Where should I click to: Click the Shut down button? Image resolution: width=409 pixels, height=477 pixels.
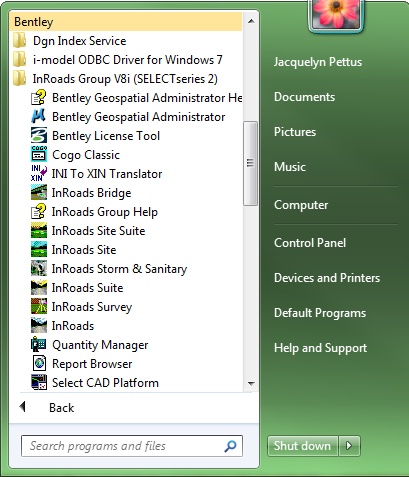pos(303,446)
